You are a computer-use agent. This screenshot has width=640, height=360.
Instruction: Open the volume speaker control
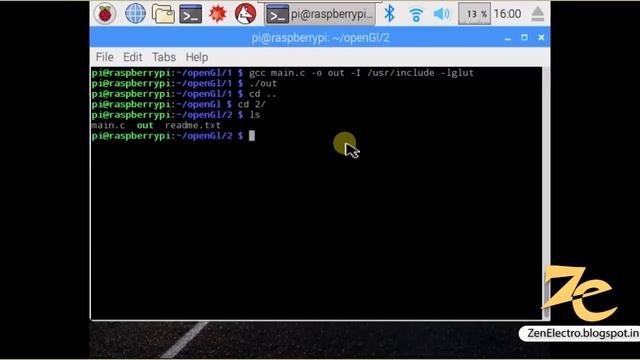442,14
